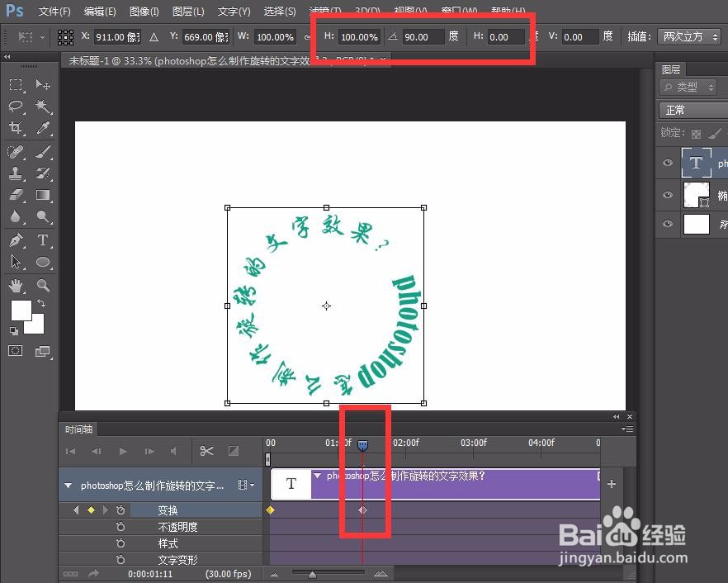This screenshot has width=728, height=583.
Task: Select the Hand tool
Action: pyautogui.click(x=16, y=285)
